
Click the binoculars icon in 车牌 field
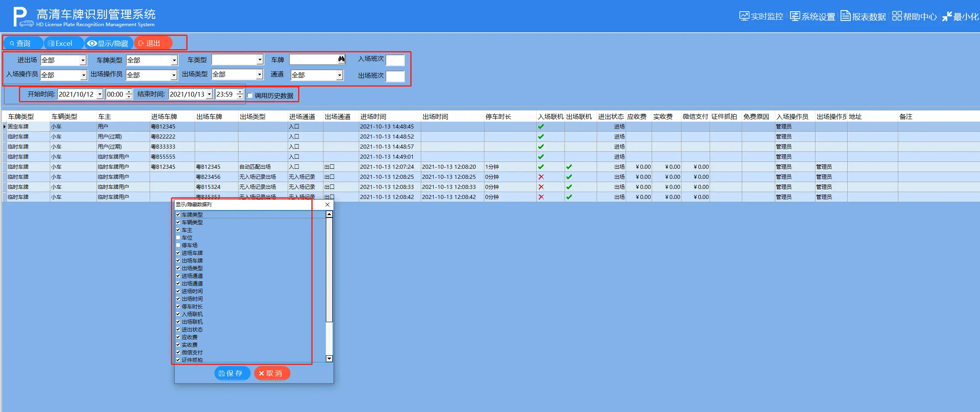tap(341, 59)
